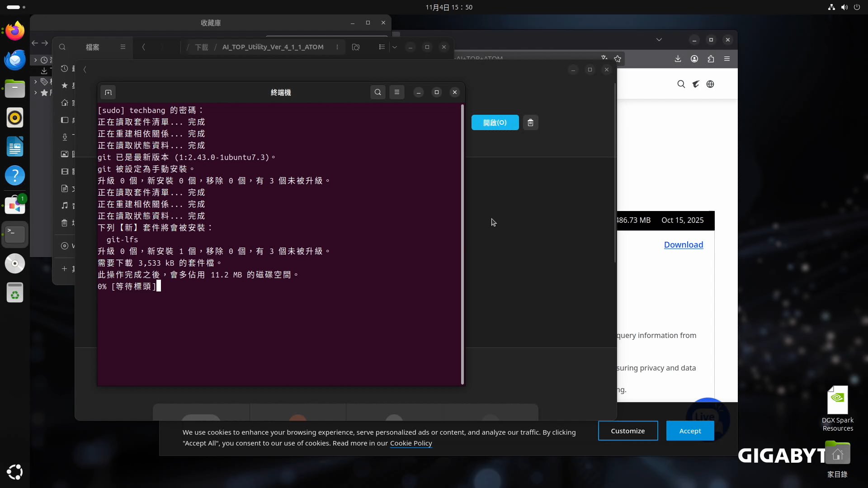Open Firefox from the dock
Screen dimensions: 868x488
[15, 31]
